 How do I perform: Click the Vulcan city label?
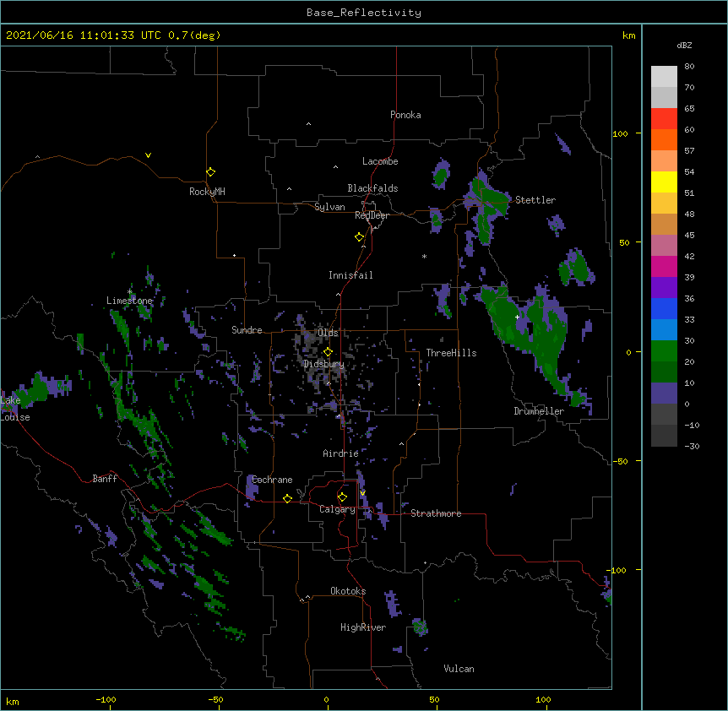(459, 669)
